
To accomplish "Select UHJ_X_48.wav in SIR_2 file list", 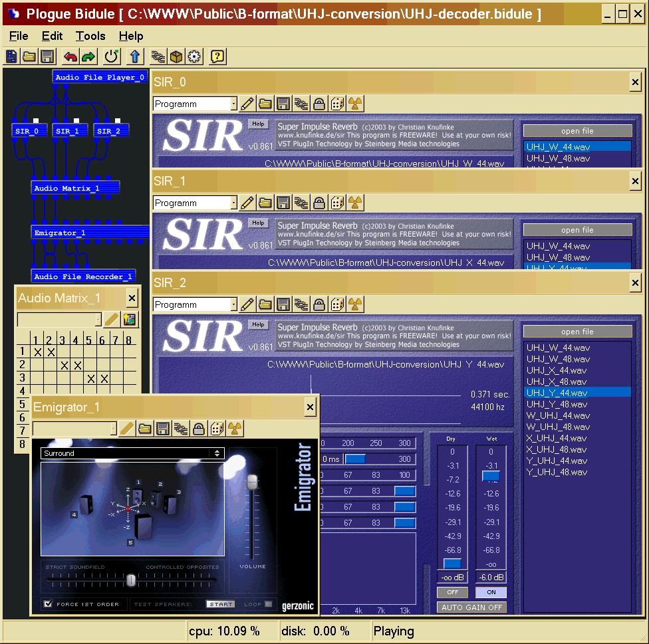I will 577,381.
